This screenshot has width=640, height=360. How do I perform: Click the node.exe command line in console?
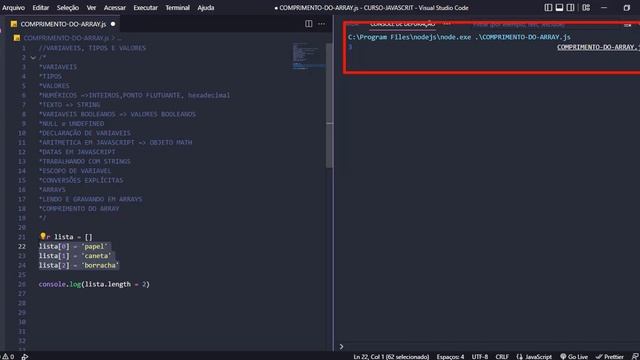[x=459, y=37]
